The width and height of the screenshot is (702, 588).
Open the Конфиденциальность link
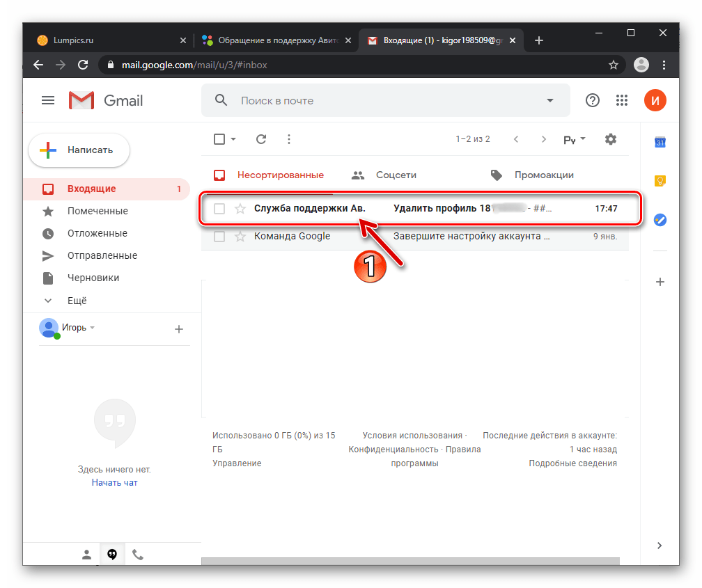[x=393, y=450]
